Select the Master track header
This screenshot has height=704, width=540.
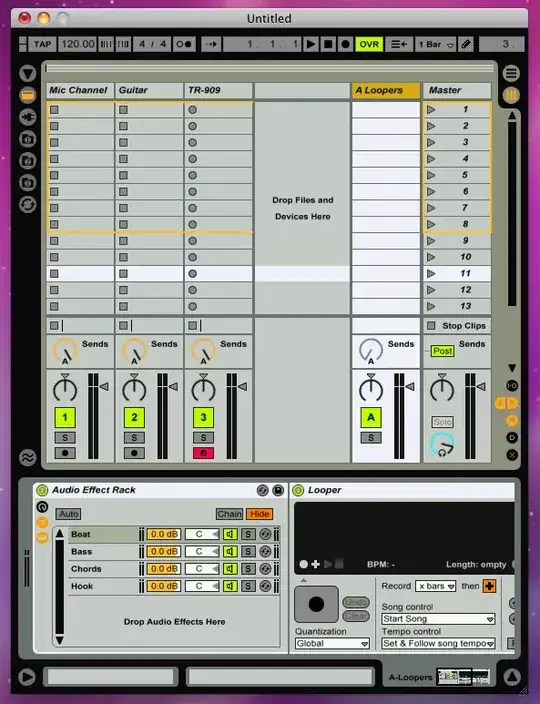point(457,90)
